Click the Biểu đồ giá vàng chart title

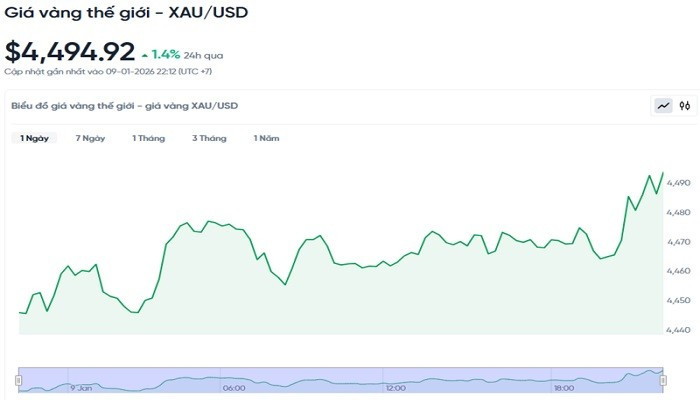[124, 105]
